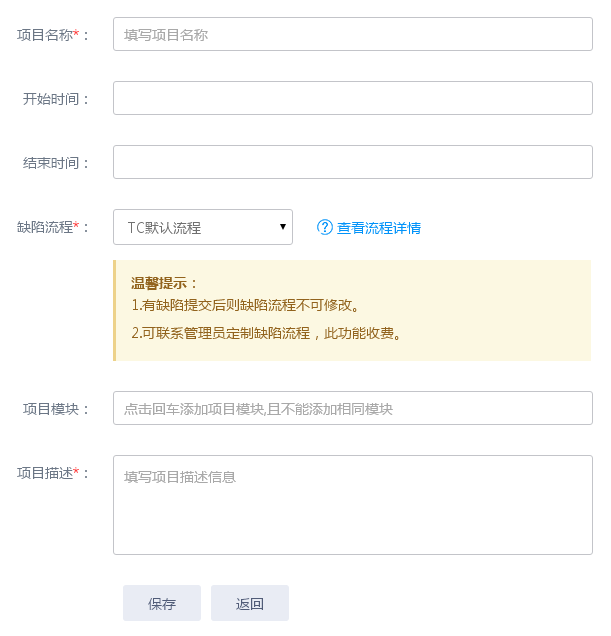Open the 查看流程详情 link
Viewport: 611px width, 636px height.
pyautogui.click(x=378, y=228)
